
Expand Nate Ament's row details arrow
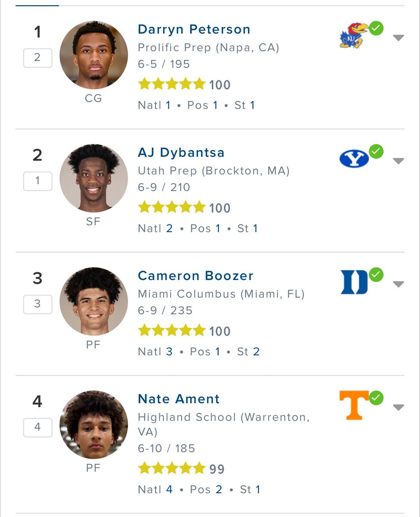[398, 408]
